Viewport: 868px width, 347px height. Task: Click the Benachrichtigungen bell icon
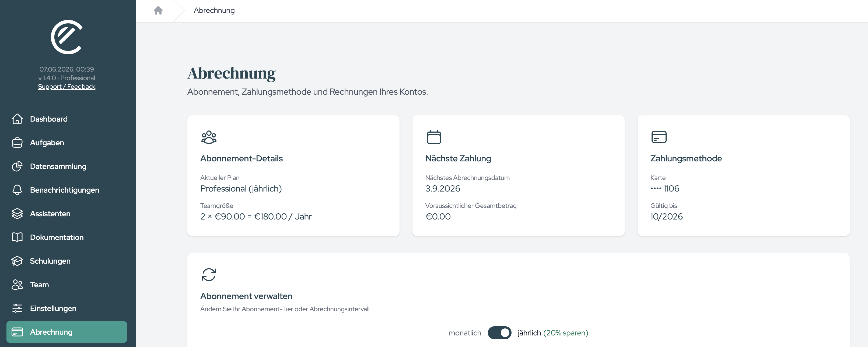point(17,190)
